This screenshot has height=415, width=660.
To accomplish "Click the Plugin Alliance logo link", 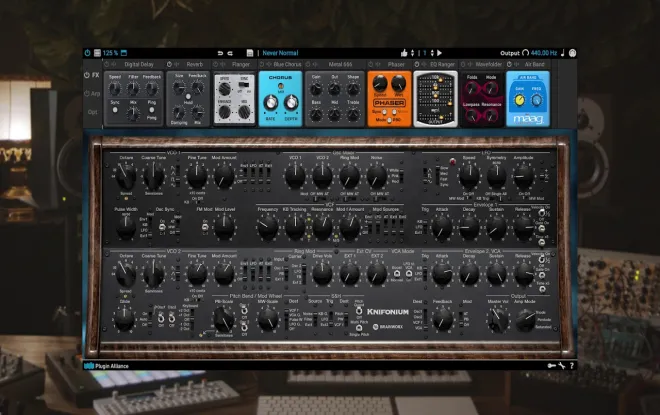I will point(106,366).
